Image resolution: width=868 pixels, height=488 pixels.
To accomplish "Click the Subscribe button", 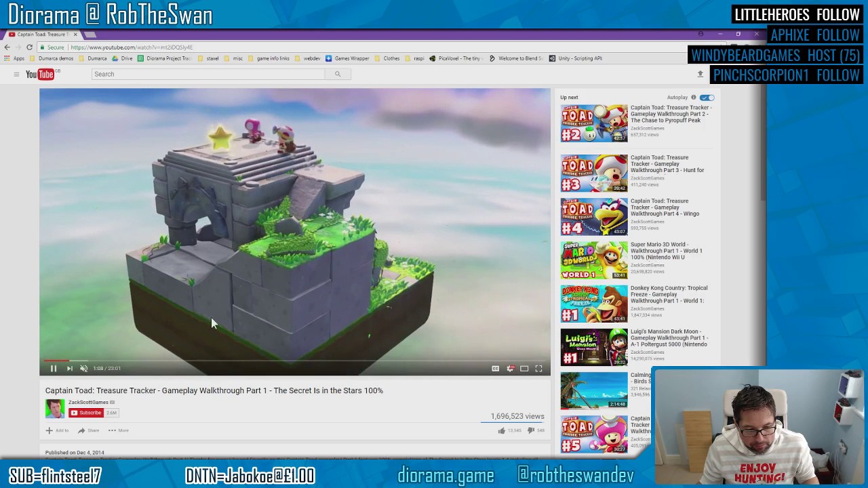I will tap(86, 413).
